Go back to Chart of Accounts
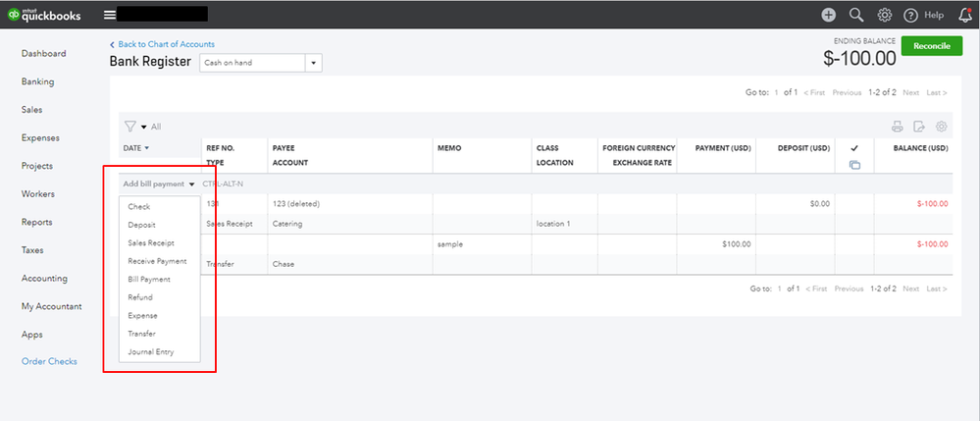This screenshot has height=421, width=980. point(166,44)
